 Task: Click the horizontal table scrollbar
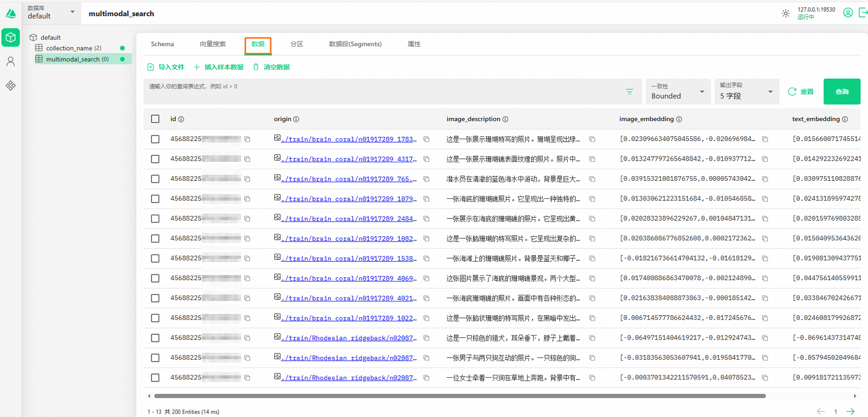[x=460, y=396]
